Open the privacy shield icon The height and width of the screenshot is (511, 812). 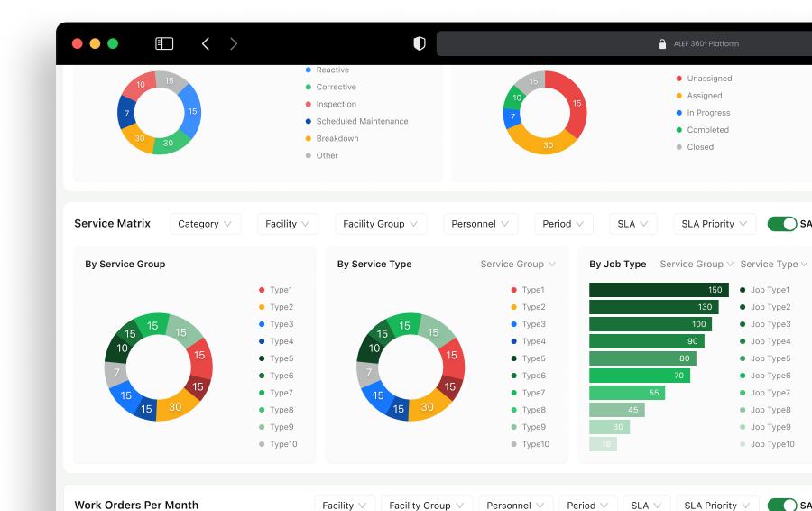coord(420,43)
